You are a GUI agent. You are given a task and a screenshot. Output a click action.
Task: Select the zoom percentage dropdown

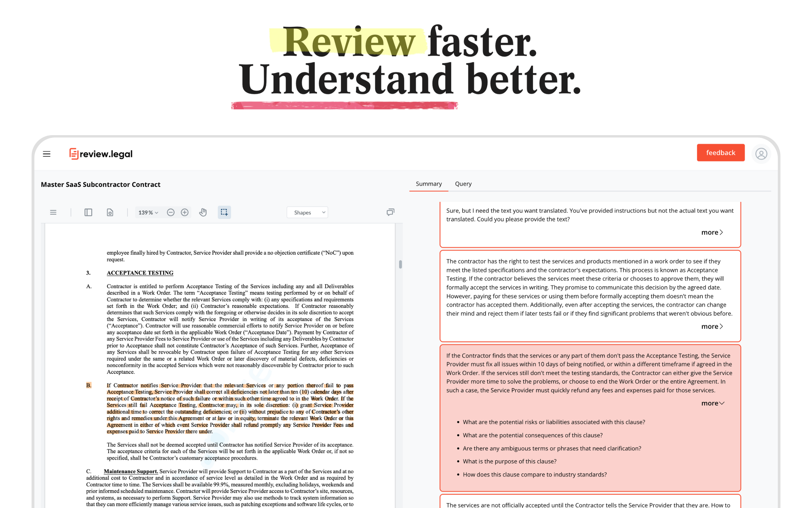pos(149,212)
